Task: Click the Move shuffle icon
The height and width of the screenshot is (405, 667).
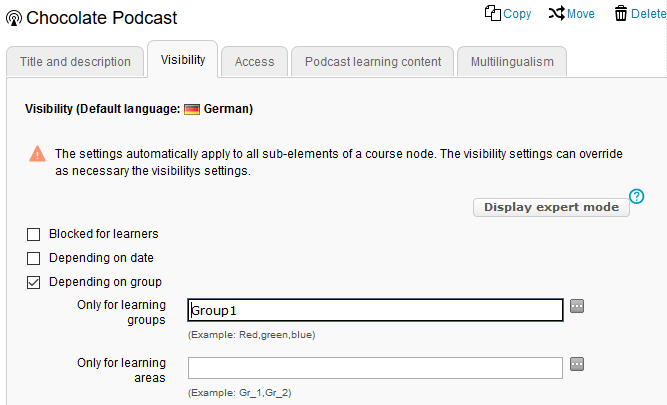Action: (556, 13)
